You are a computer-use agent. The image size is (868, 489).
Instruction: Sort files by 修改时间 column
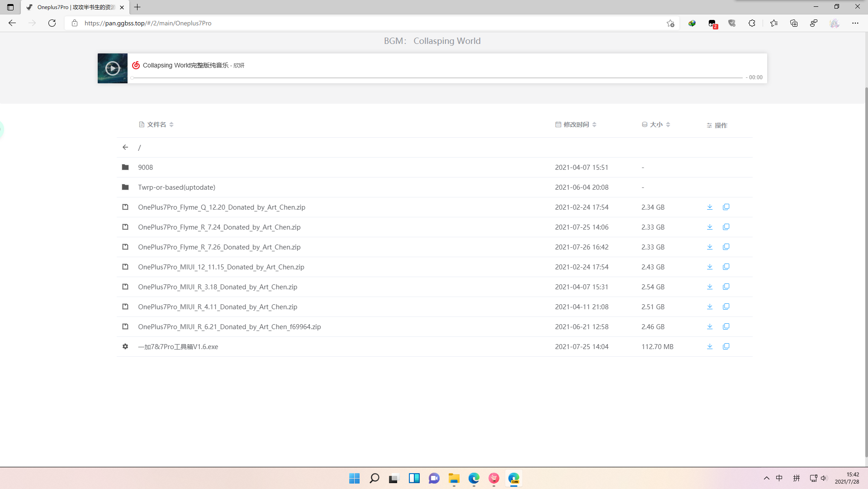click(x=576, y=125)
